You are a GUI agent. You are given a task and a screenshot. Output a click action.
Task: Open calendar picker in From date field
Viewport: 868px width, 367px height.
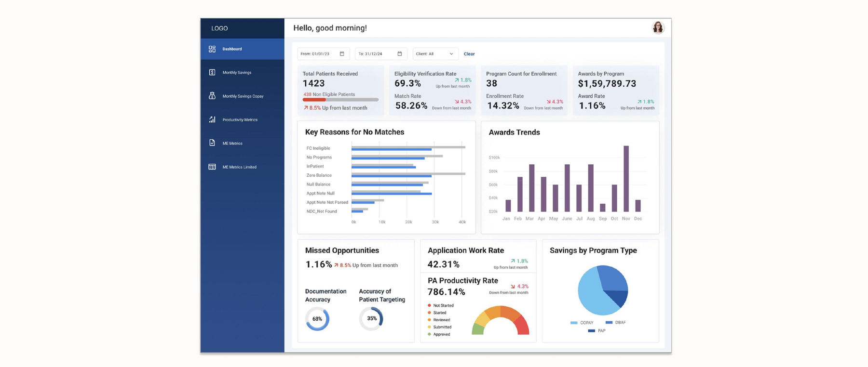[x=342, y=53]
